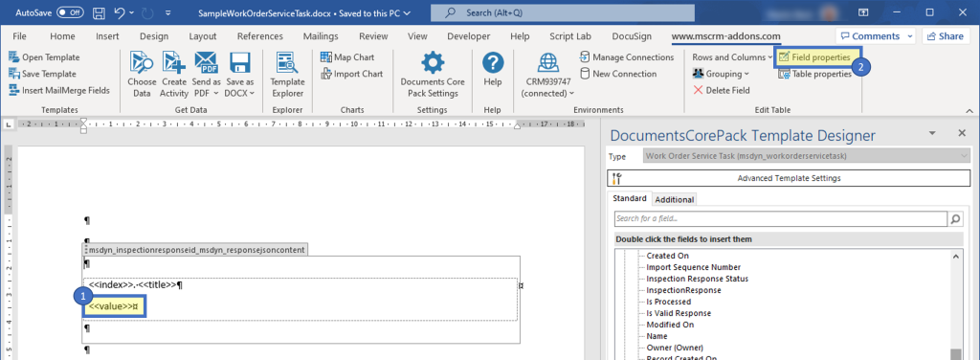Select the Owner (Owner) field
Screen dimensions: 980x360
(x=675, y=348)
